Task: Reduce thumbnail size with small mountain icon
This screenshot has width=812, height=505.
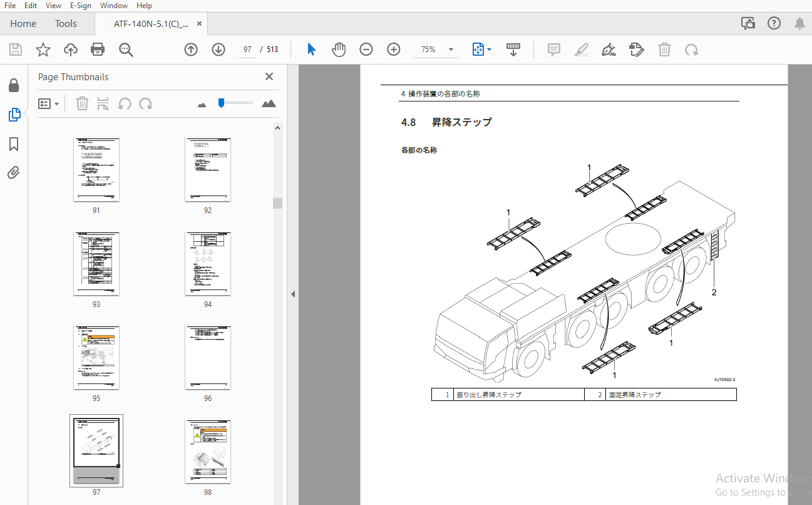Action: (202, 105)
